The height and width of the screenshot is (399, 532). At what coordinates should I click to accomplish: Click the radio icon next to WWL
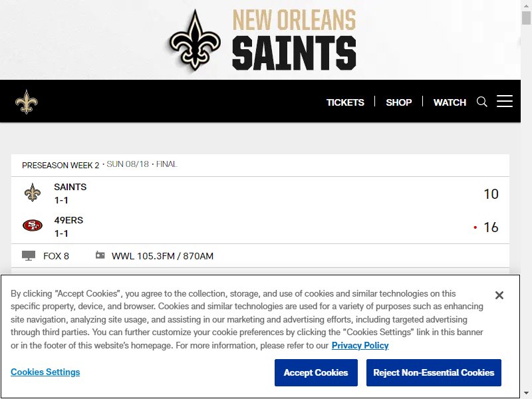pyautogui.click(x=100, y=255)
